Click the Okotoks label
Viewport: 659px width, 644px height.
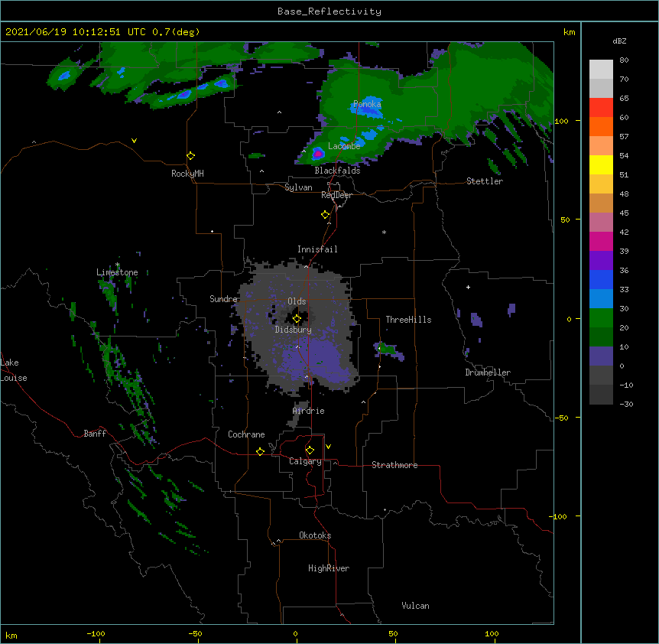(x=315, y=535)
